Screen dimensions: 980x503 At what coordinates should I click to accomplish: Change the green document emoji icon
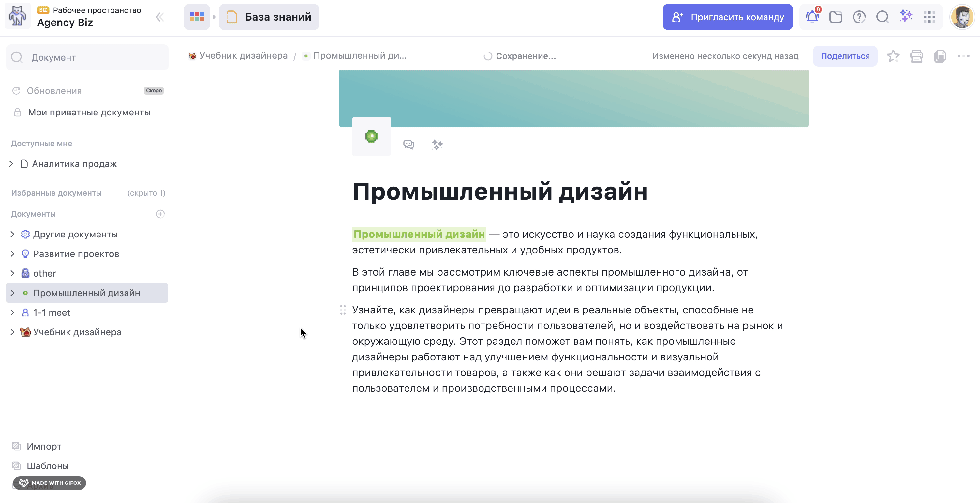[x=371, y=136]
